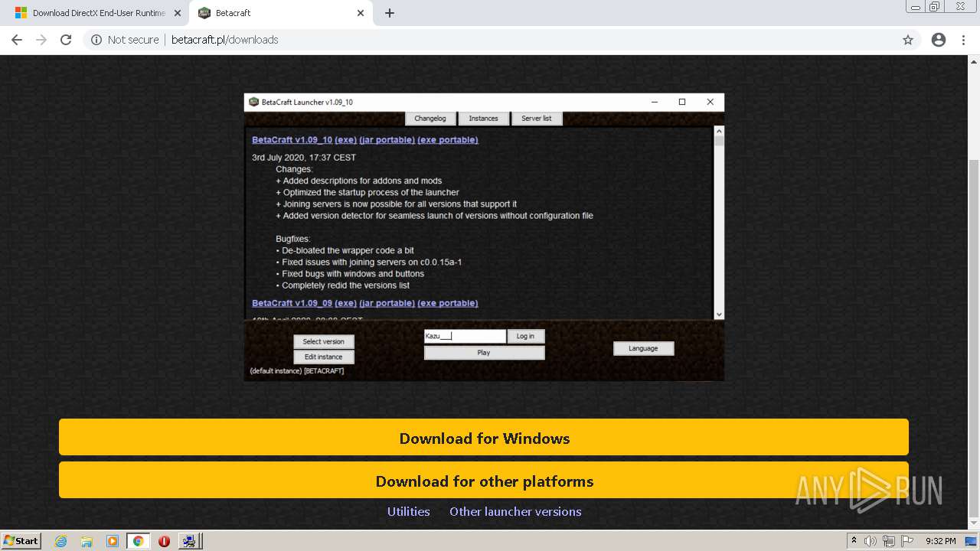980x551 pixels.
Task: Select the Betacraft tab
Action: pyautogui.click(x=280, y=13)
